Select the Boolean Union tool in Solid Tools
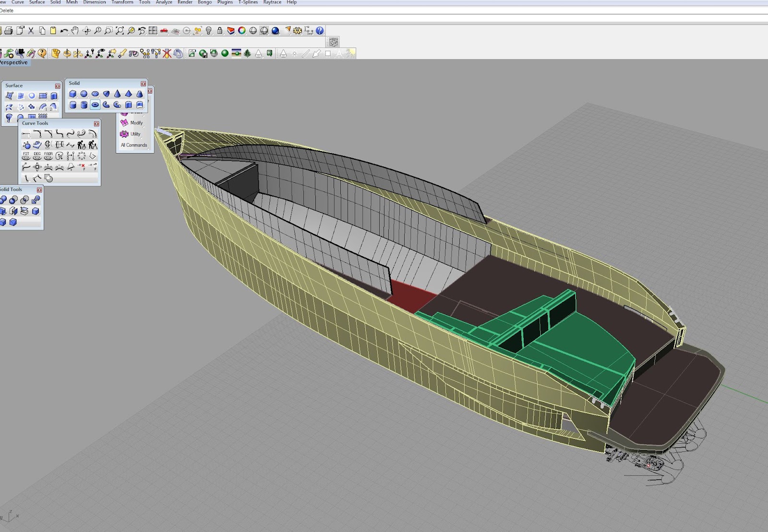768x532 pixels. coord(3,200)
